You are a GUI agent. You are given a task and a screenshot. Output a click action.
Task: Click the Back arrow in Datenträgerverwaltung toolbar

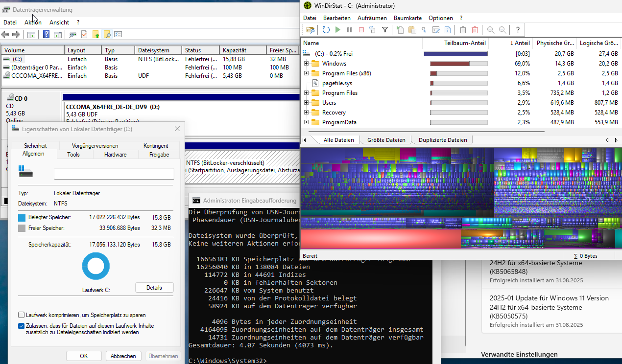click(5, 35)
